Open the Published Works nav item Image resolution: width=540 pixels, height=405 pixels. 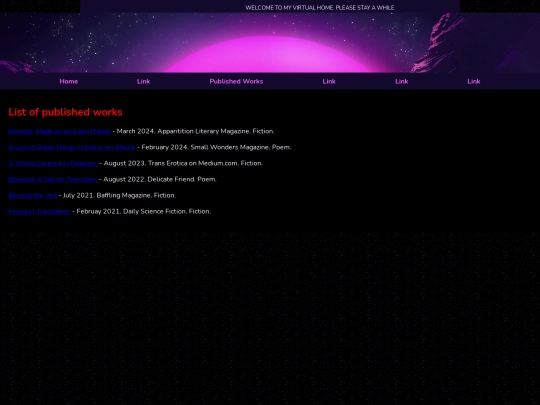coord(236,82)
